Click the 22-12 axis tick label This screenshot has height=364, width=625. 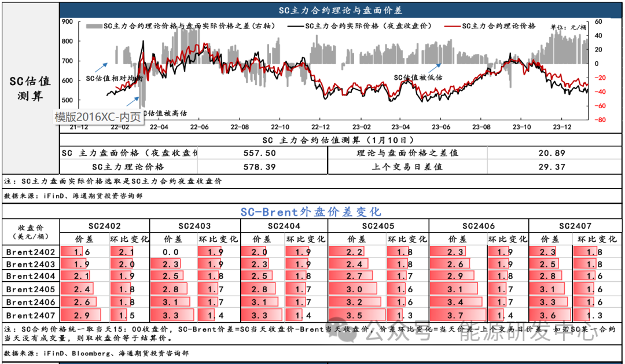click(319, 126)
